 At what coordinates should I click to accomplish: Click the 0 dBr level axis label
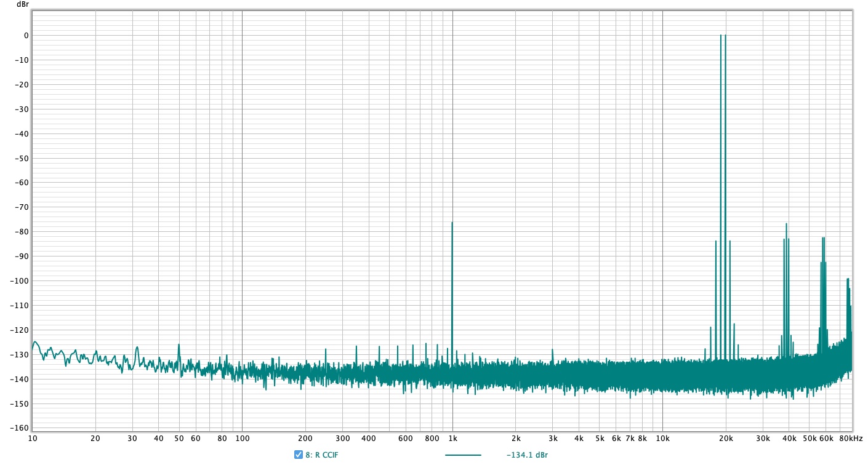(26, 36)
